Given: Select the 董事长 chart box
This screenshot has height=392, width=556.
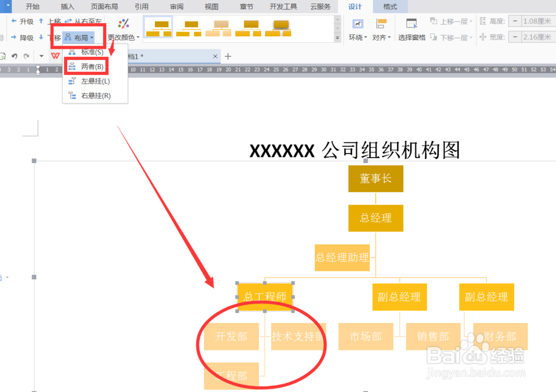Looking at the screenshot, I should [376, 178].
